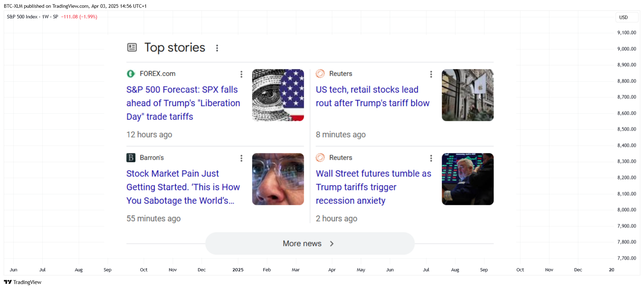The image size is (644, 289).
Task: Click the FOREX.com source name
Action: tap(157, 73)
